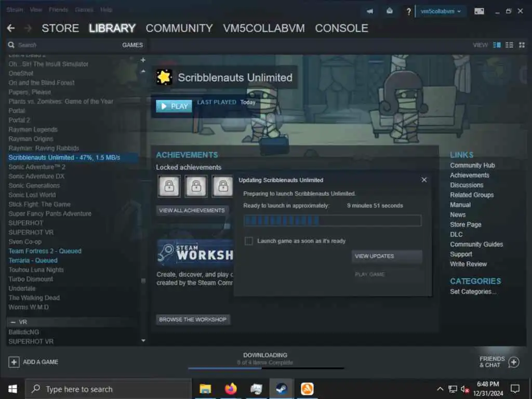Select the second locked achievement icon
This screenshot has height=399, width=532.
(x=196, y=186)
